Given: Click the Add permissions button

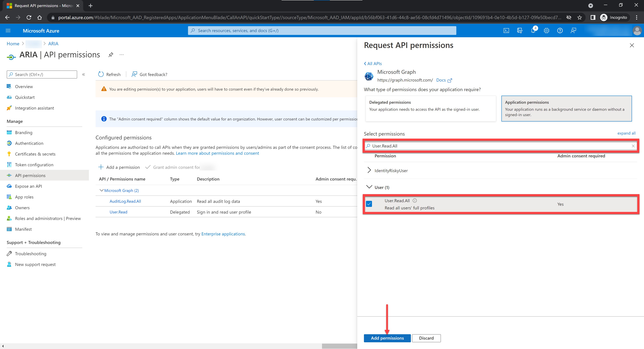Looking at the screenshot, I should [x=387, y=338].
